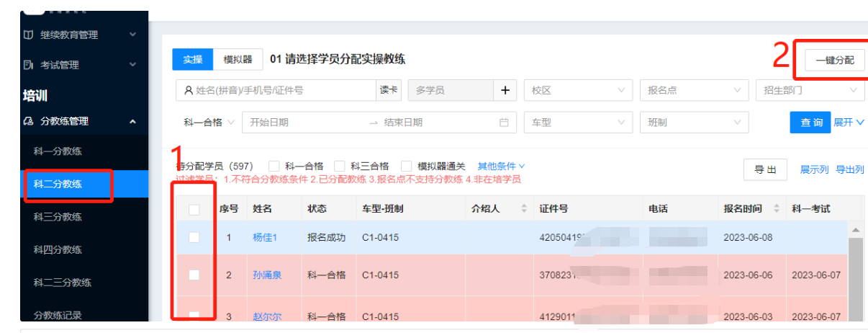Viewport: 868px width, 333px height.
Task: Tick the select-all checkbox in table header
Action: [194, 210]
